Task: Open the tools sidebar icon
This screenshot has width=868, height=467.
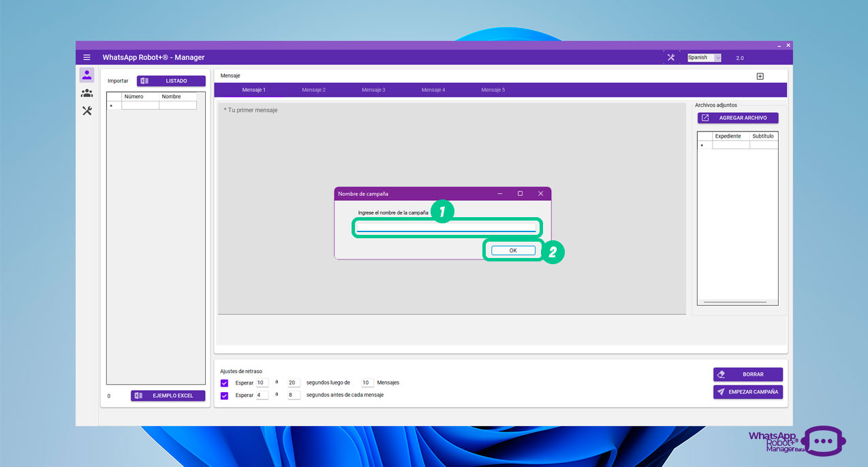Action: click(87, 111)
